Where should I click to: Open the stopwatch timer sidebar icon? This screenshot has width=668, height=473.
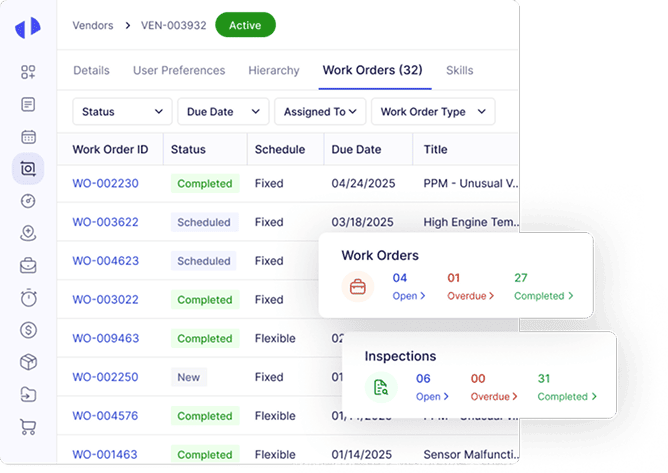(x=29, y=297)
